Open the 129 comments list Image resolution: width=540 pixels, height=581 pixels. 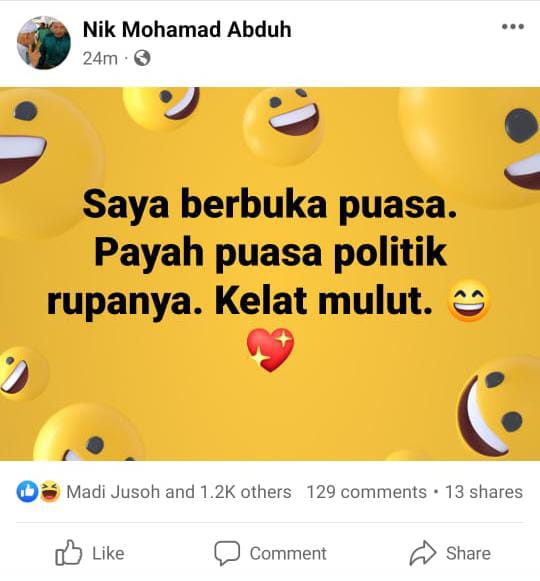pyautogui.click(x=367, y=492)
